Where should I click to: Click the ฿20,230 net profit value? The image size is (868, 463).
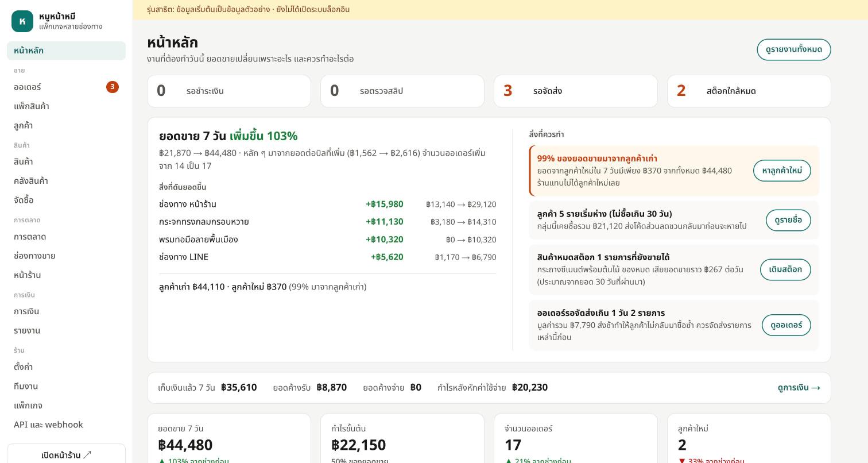tap(530, 387)
